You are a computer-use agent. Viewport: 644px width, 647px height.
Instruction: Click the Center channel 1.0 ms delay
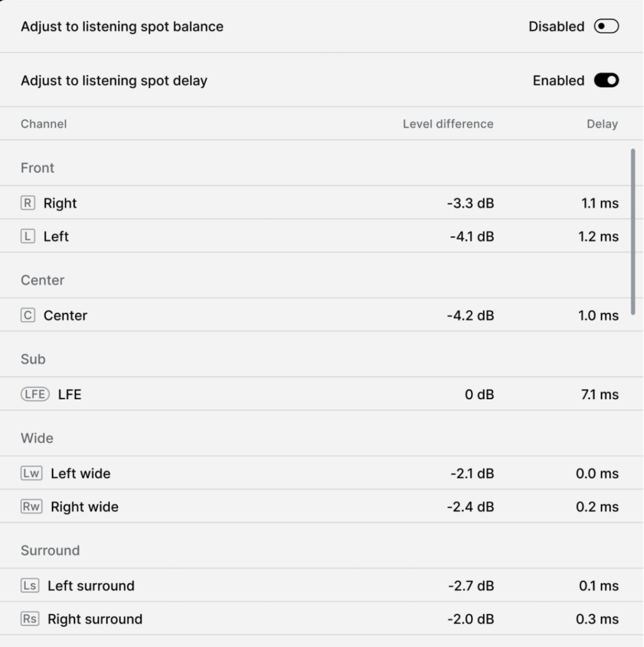tap(598, 316)
